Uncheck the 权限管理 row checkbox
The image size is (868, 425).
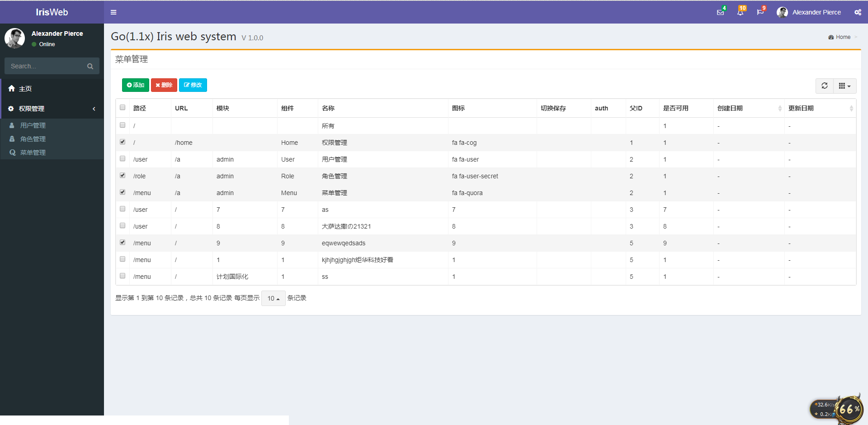123,142
